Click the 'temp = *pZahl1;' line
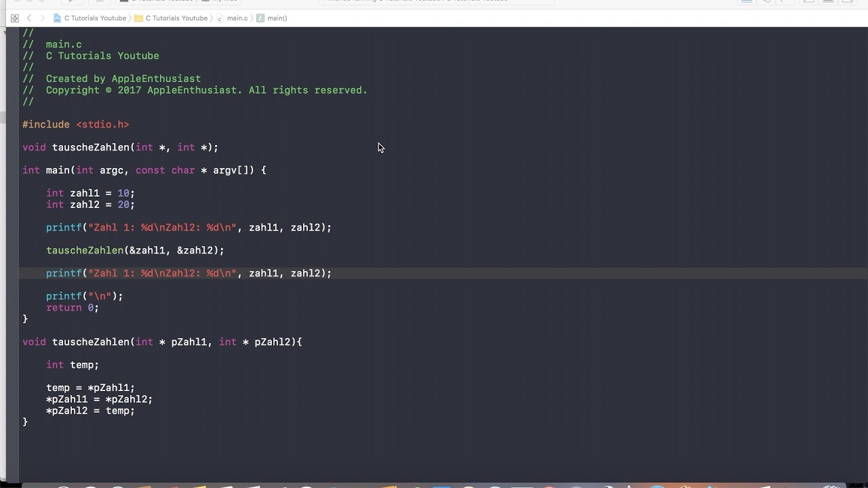868x488 pixels. pyautogui.click(x=91, y=388)
